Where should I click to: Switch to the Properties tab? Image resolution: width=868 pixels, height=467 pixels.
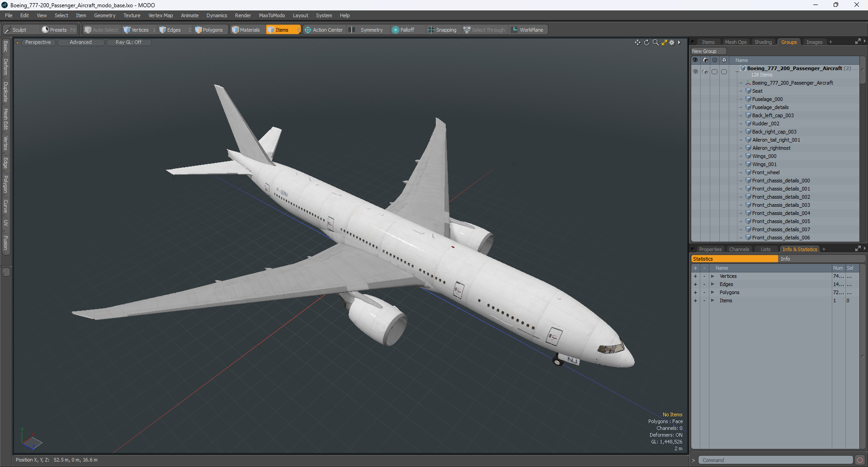click(710, 249)
